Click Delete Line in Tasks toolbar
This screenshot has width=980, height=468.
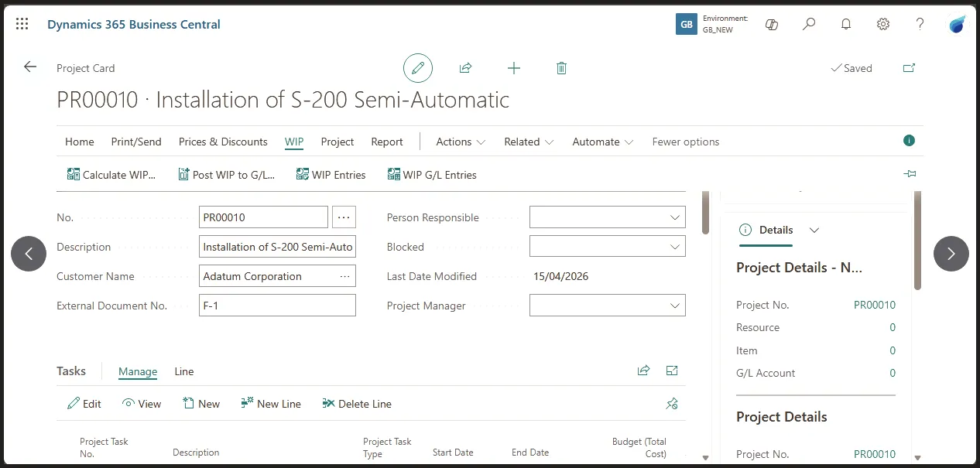pyautogui.click(x=357, y=404)
